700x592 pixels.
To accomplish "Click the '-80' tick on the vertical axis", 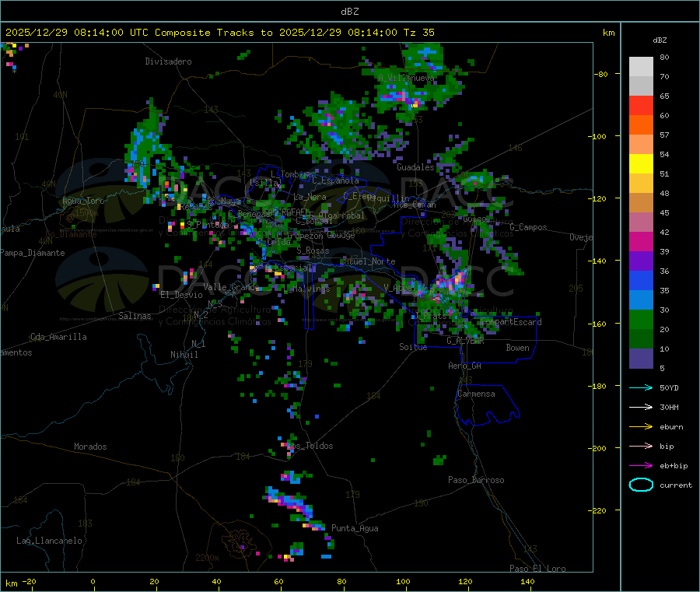I will pos(601,74).
